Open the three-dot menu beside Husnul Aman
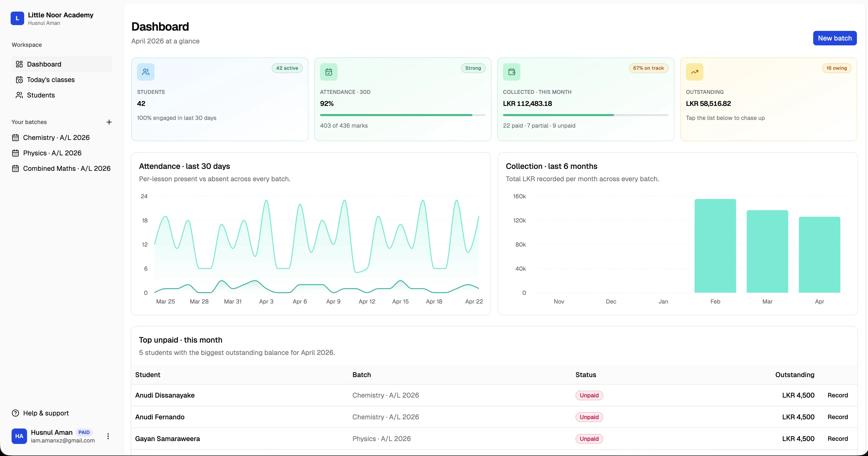The height and width of the screenshot is (456, 868). (108, 436)
